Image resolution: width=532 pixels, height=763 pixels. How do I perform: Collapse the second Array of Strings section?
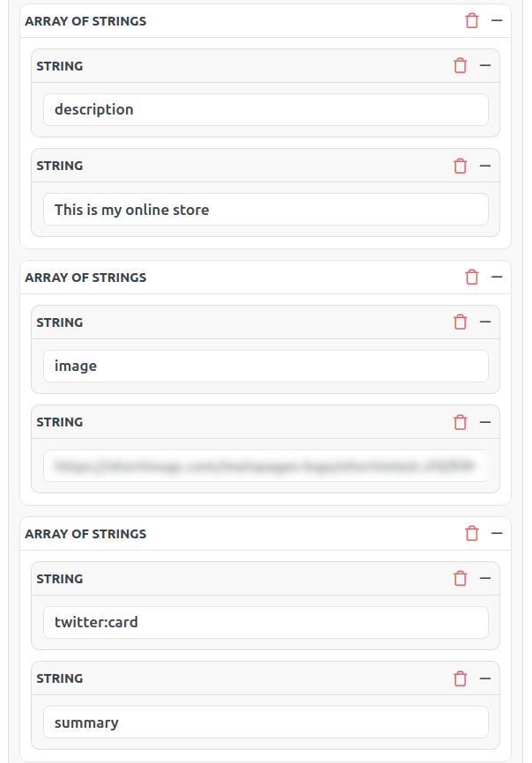[497, 278]
